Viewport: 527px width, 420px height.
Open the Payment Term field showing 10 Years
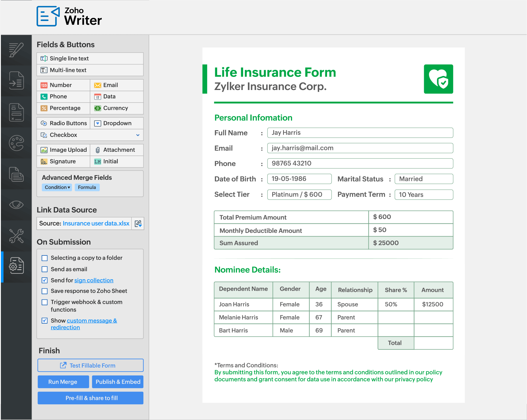click(424, 195)
